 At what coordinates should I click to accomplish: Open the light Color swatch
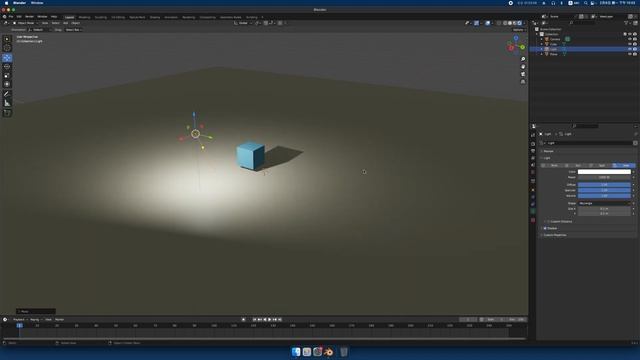[x=604, y=172]
